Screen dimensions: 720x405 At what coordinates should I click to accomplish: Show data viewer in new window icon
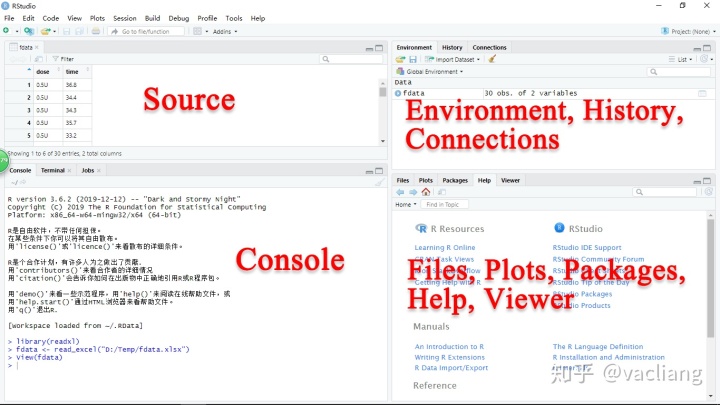point(39,59)
